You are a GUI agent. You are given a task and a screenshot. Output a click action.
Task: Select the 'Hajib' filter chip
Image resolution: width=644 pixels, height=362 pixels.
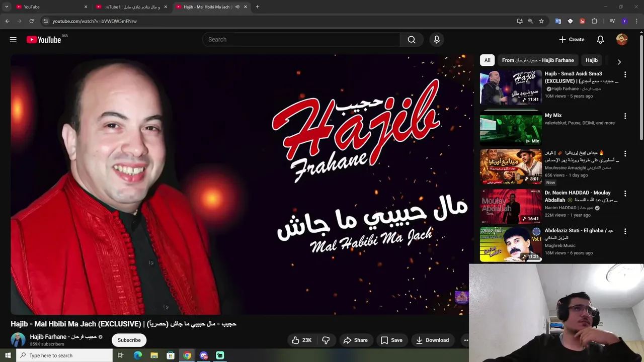pos(592,60)
